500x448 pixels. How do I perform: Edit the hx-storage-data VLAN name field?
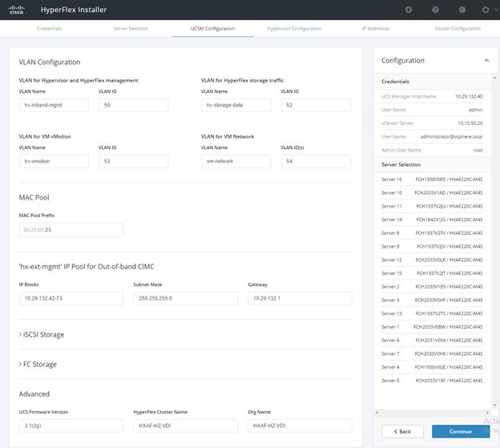[236, 105]
